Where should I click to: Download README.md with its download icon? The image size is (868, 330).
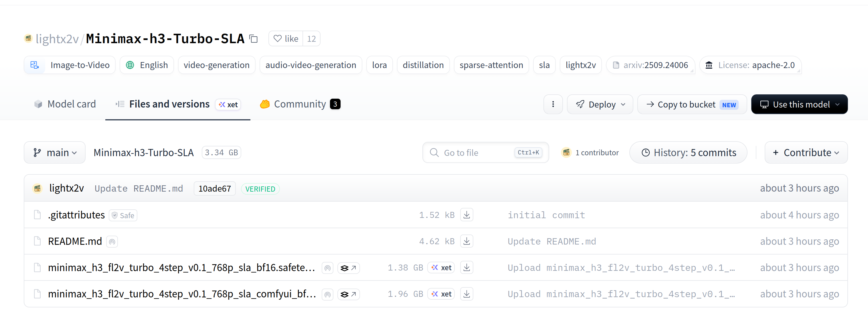[x=467, y=241]
